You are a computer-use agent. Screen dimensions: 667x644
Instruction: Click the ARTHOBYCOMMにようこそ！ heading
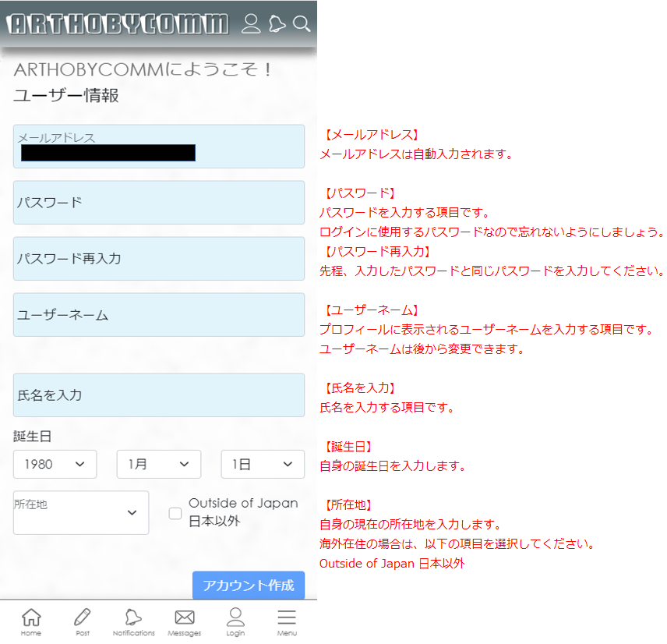tap(143, 69)
